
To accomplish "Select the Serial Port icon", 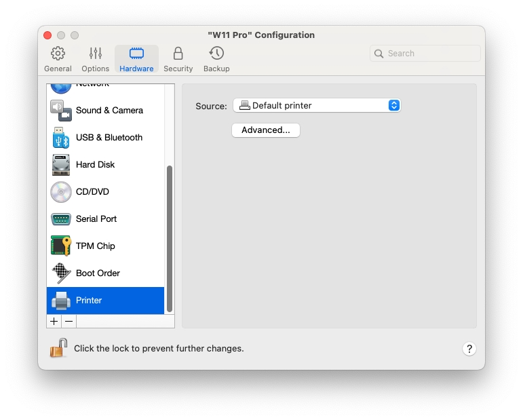I will click(x=60, y=219).
